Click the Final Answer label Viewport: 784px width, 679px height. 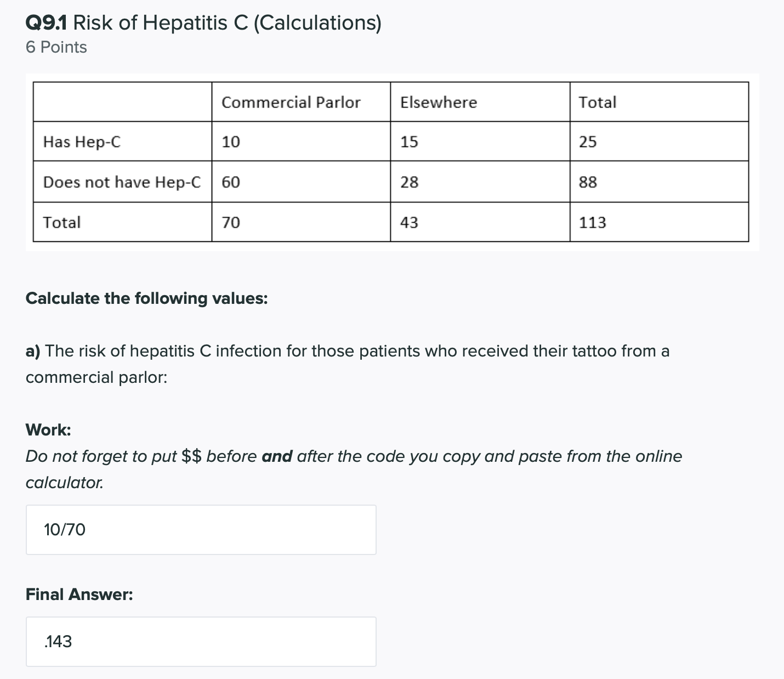coord(79,595)
